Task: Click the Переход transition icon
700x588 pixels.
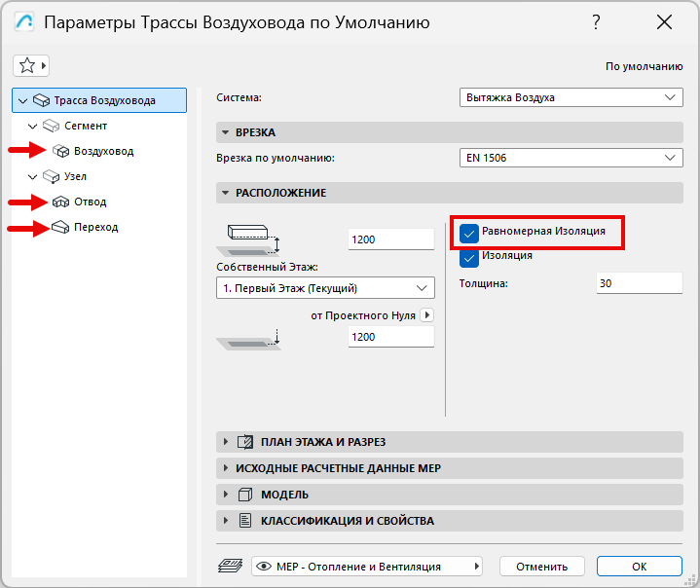Action: coord(60,227)
